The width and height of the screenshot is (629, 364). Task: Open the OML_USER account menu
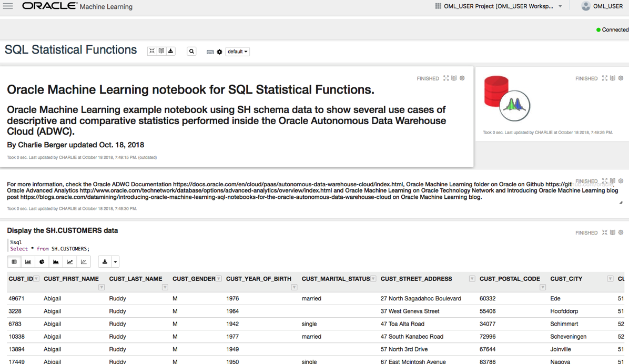point(608,6)
